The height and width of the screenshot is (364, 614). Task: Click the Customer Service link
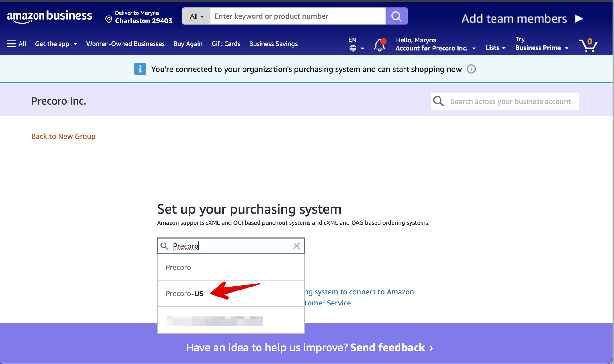coord(329,303)
